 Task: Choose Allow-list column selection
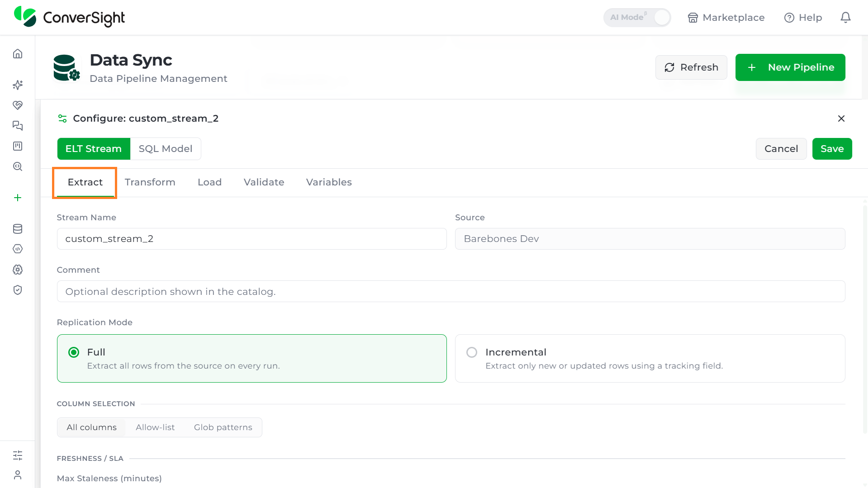(x=155, y=427)
